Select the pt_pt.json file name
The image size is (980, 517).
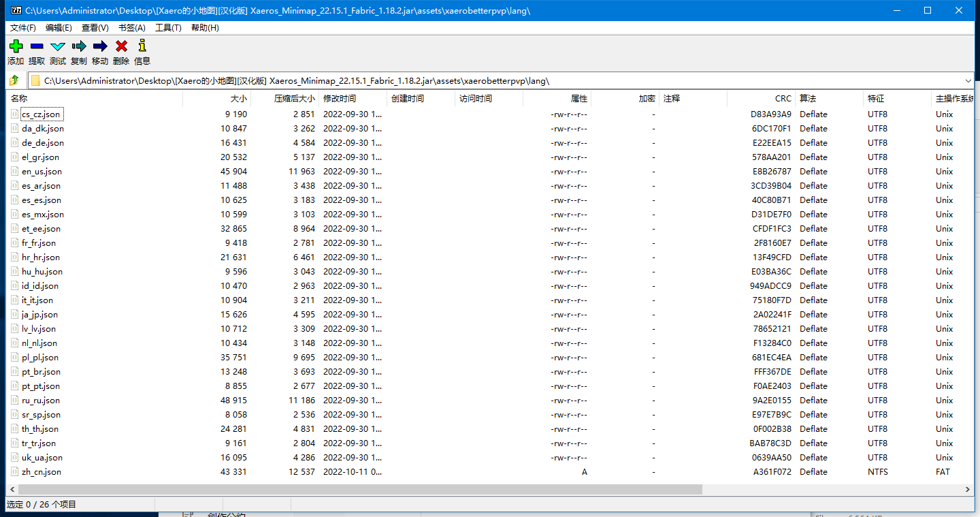point(41,386)
